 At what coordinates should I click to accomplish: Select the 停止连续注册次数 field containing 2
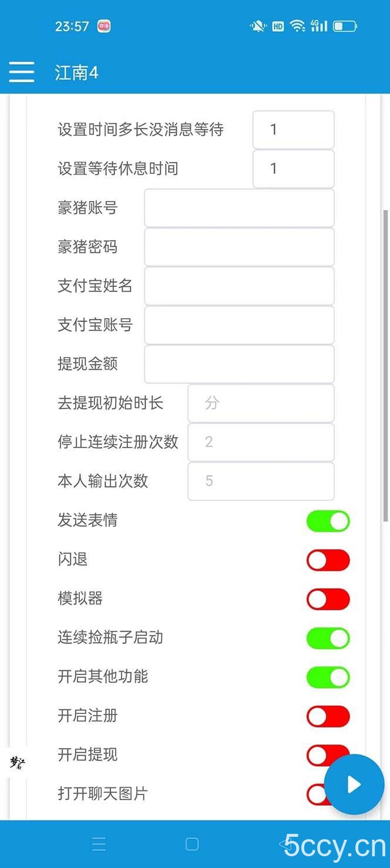(x=261, y=442)
